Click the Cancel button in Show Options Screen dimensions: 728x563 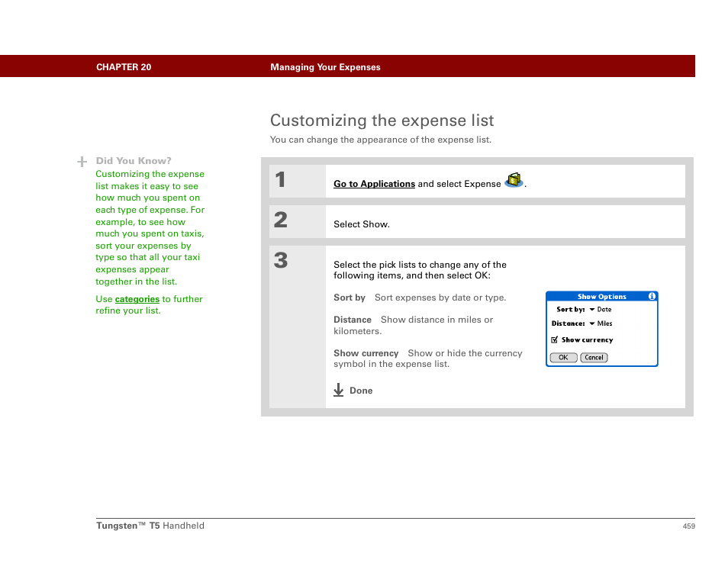point(594,357)
